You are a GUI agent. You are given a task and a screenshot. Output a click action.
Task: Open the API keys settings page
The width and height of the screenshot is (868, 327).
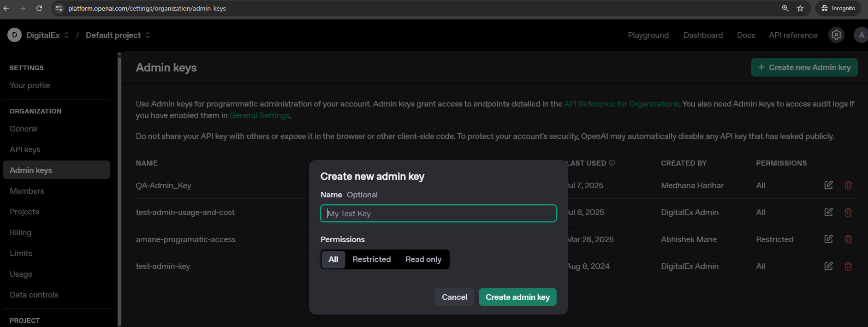coord(25,149)
